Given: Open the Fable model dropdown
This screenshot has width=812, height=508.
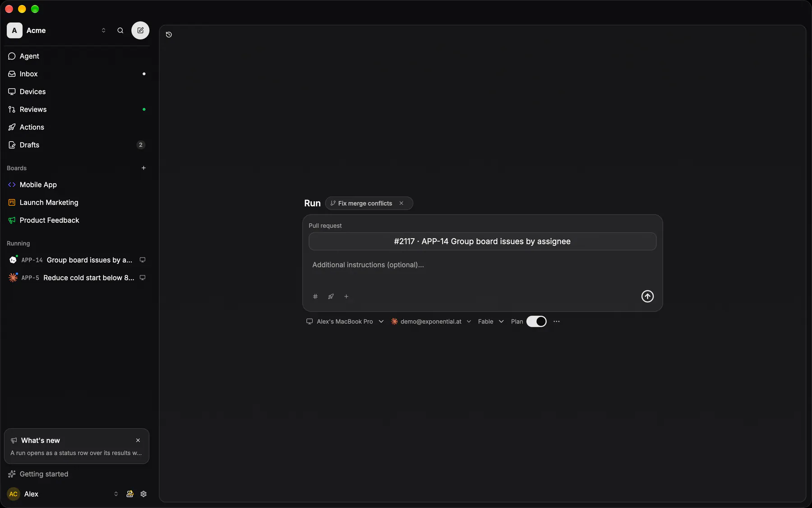Looking at the screenshot, I should click(491, 322).
